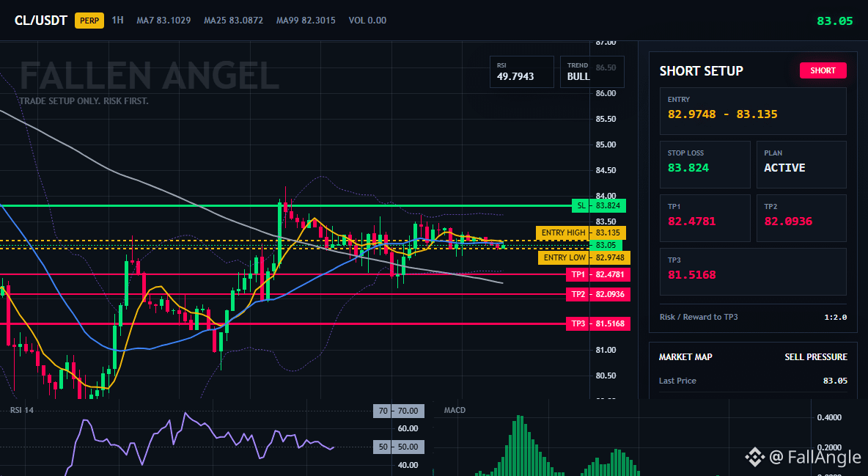Click the Risk / Reward to TP3 label

point(698,317)
